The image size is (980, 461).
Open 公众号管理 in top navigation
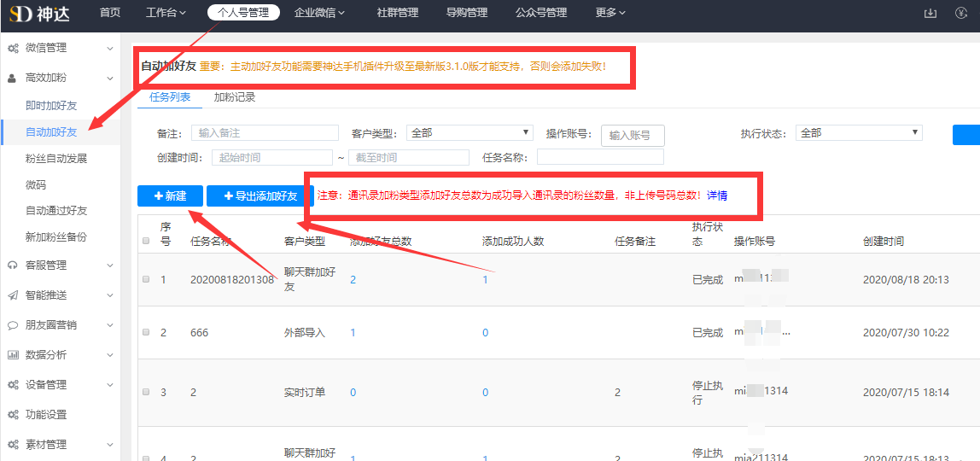[541, 13]
